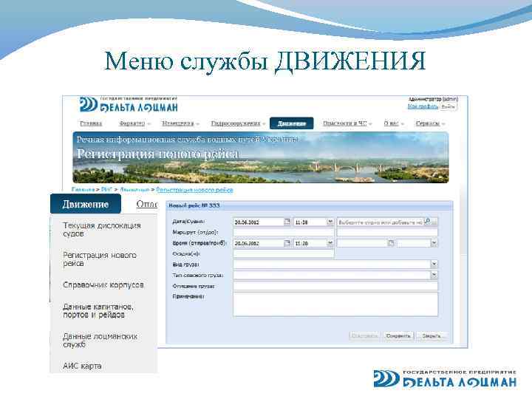
Task: Open Регистрация нового рейса sidebar item
Action: (100, 259)
